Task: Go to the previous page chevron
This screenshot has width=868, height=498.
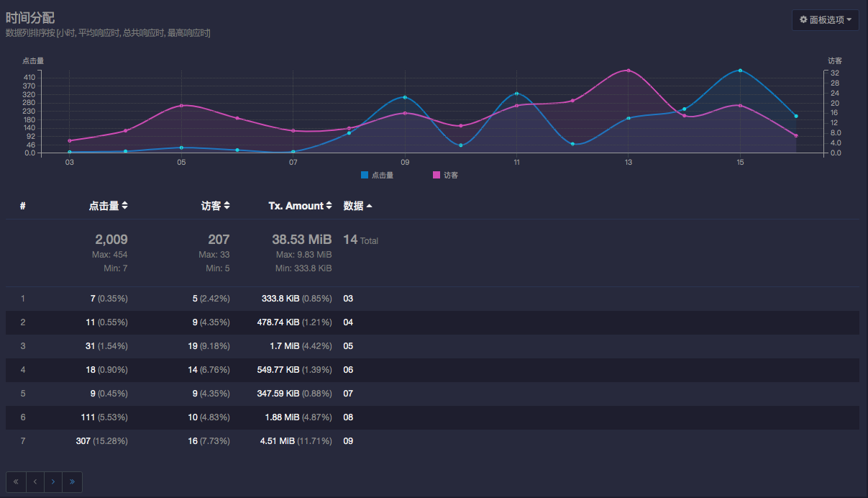Action: [x=35, y=481]
